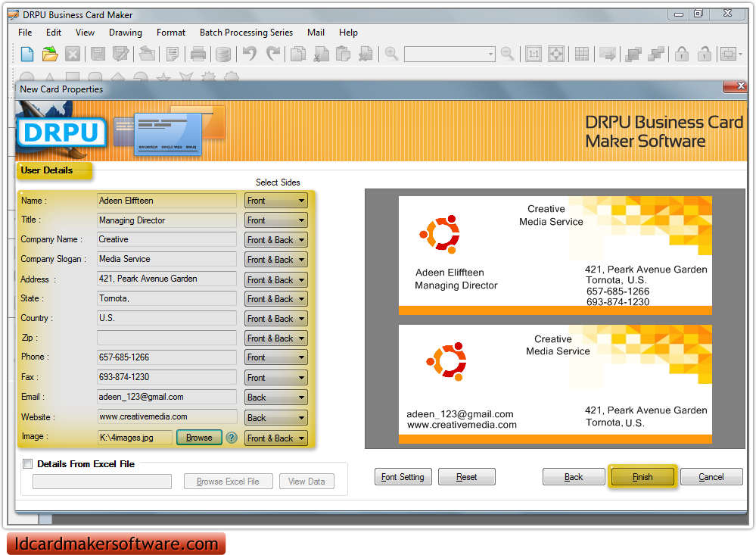
Task: Click the Zoom Out magnifier icon
Action: click(x=507, y=54)
